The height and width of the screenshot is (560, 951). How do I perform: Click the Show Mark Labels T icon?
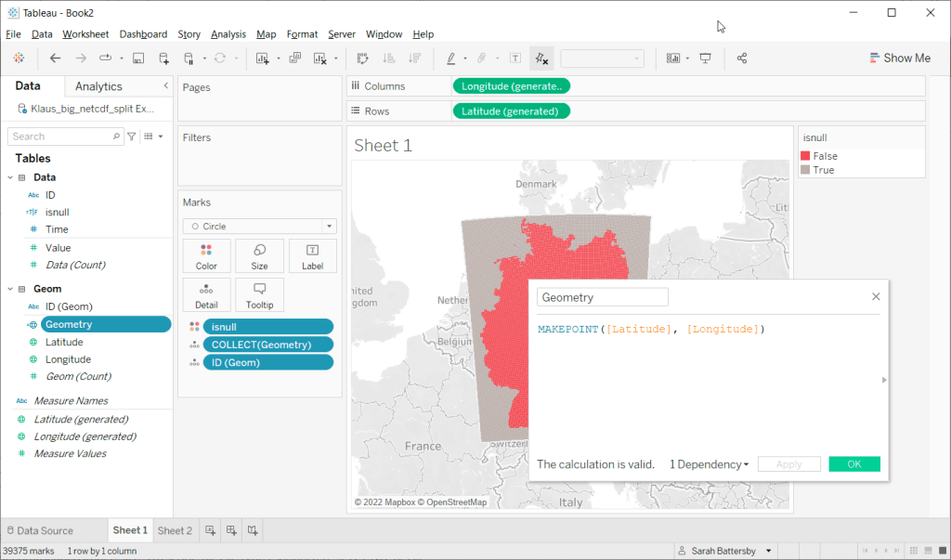tap(515, 59)
